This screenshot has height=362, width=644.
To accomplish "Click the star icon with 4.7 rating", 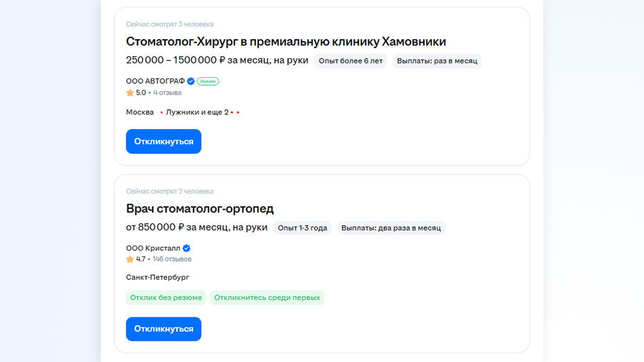I will 130,259.
